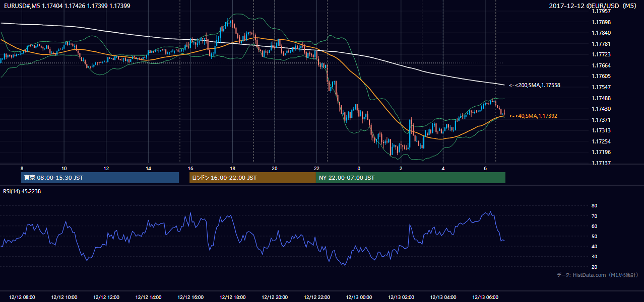Click price axis value 1.17430
This screenshot has height=302, width=644.
[601, 109]
